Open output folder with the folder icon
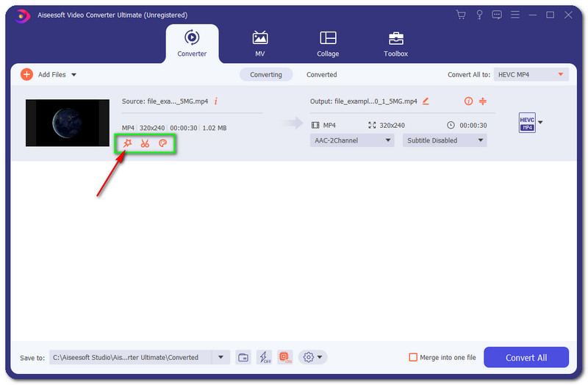The image size is (588, 385). pos(243,358)
